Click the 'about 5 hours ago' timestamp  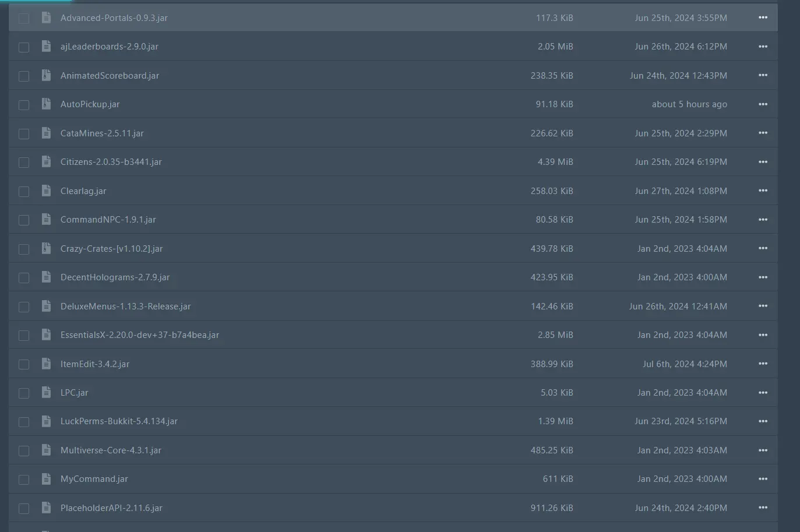point(689,104)
